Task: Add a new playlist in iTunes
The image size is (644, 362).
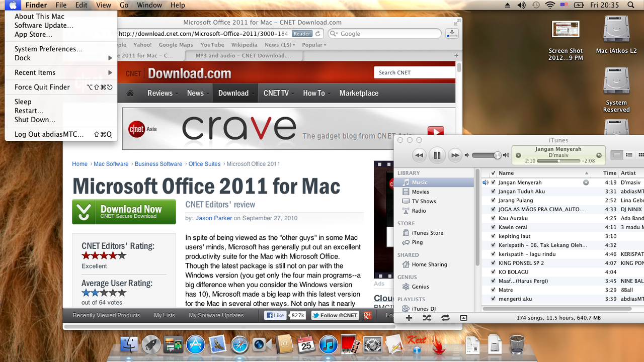Action: 409,318
